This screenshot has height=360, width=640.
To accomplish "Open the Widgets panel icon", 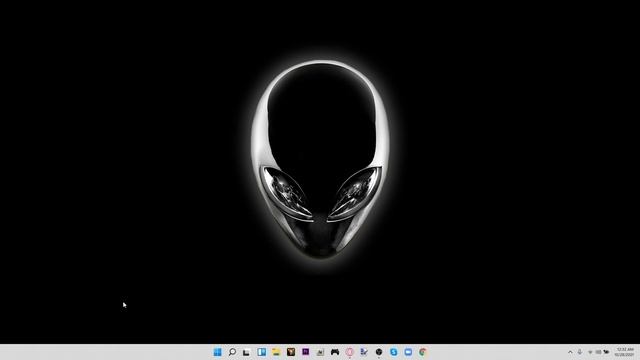I will (x=262, y=352).
